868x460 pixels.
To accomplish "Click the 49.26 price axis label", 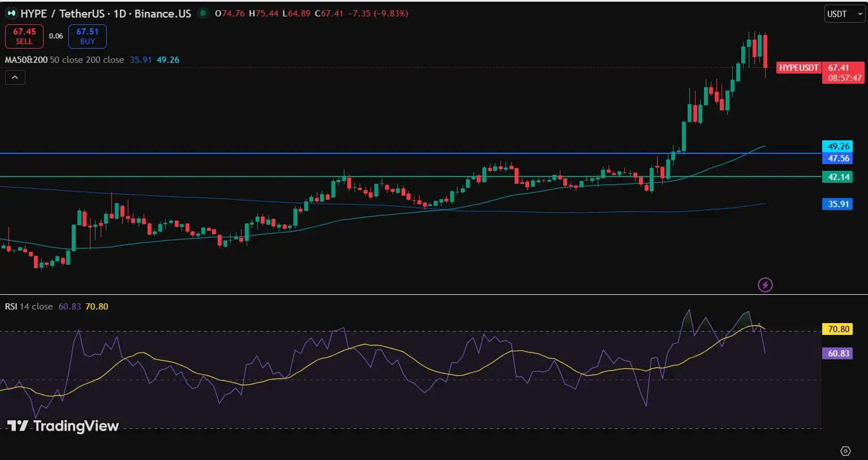I will point(839,147).
